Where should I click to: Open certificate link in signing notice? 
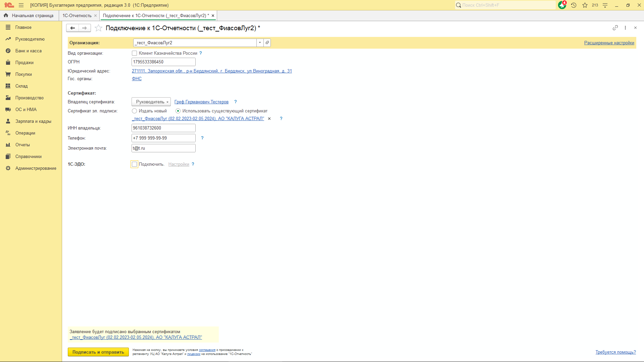136,337
